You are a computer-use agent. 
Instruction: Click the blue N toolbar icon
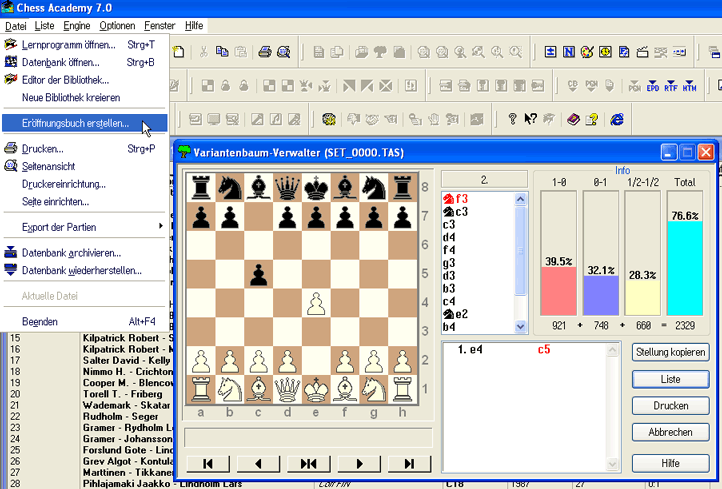569,52
